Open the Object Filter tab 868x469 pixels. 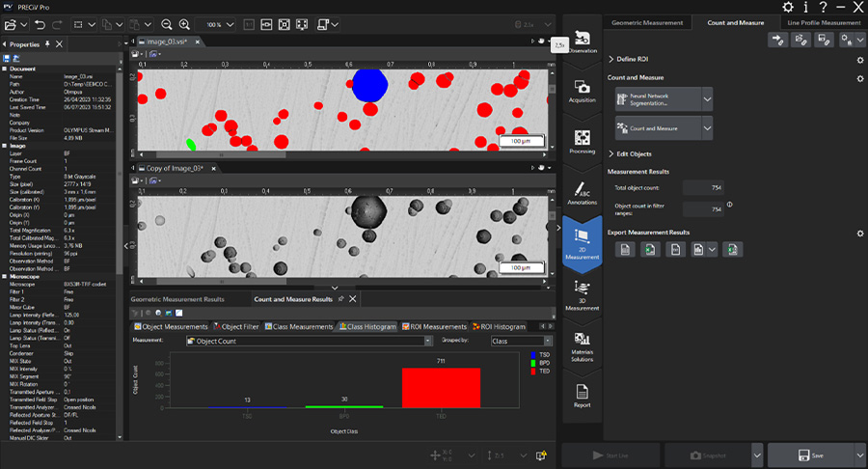tap(236, 327)
